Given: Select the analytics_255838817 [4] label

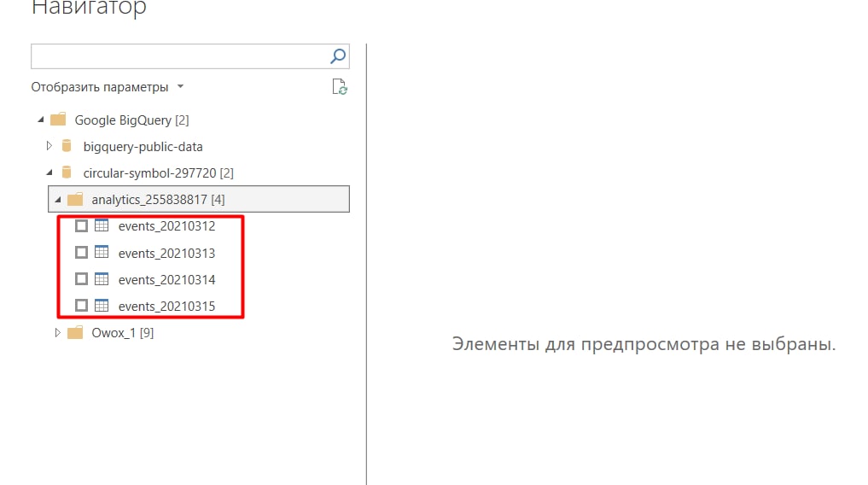Looking at the screenshot, I should [x=158, y=200].
